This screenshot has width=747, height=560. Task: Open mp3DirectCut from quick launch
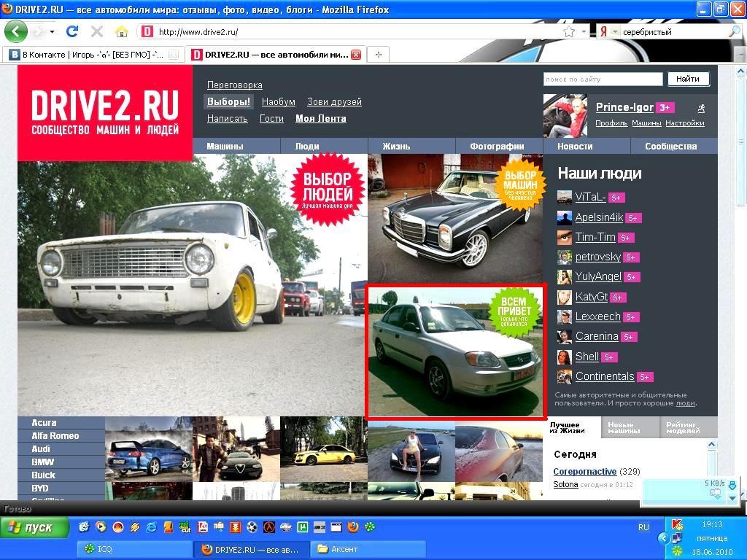click(185, 526)
